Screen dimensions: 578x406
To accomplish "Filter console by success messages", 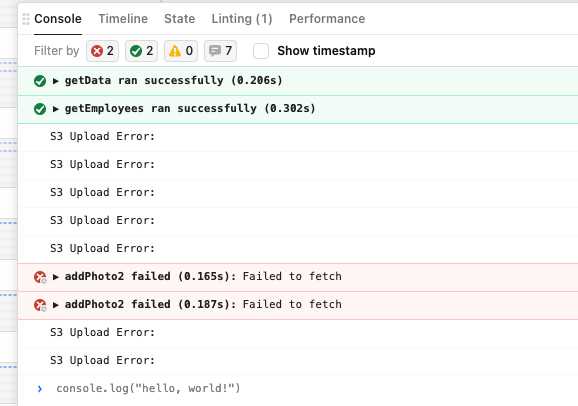I will point(142,51).
